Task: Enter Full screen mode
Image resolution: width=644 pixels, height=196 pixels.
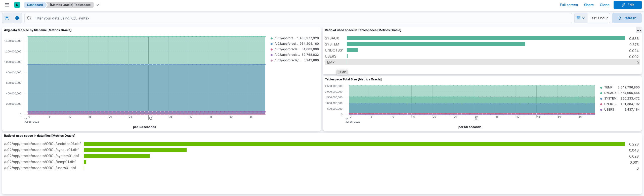Action: coord(569,5)
